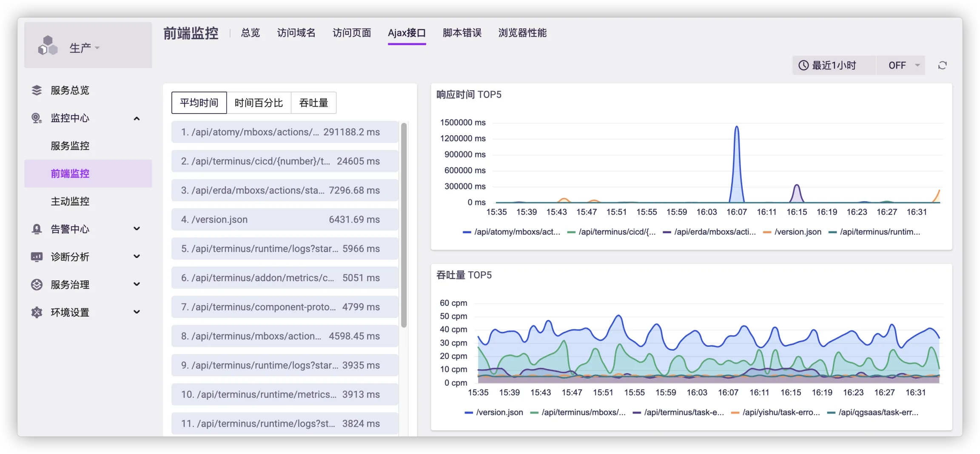The width and height of the screenshot is (980, 454).
Task: Select the 吞吐量 sort option
Action: [313, 103]
